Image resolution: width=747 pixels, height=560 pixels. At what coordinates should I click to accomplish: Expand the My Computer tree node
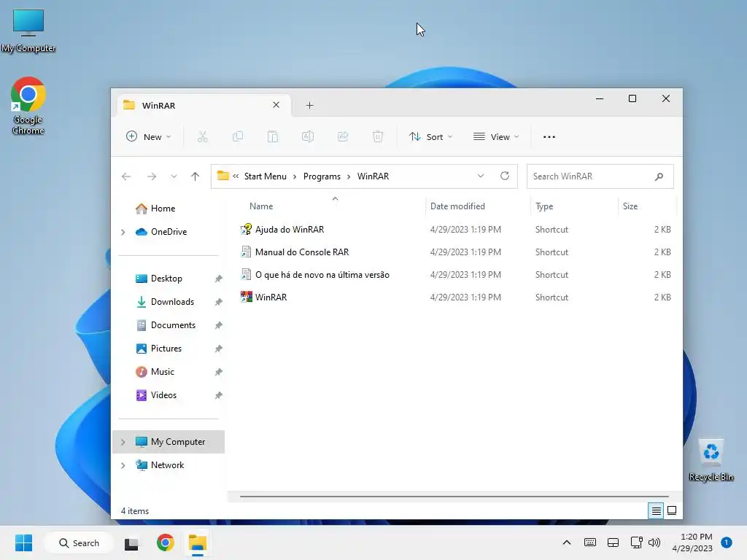click(x=123, y=442)
